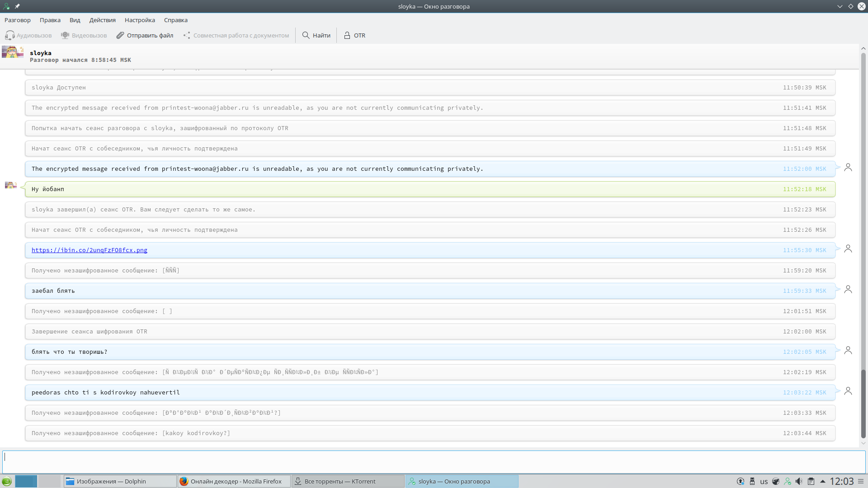Start a video call (Видеовызов)

84,35
